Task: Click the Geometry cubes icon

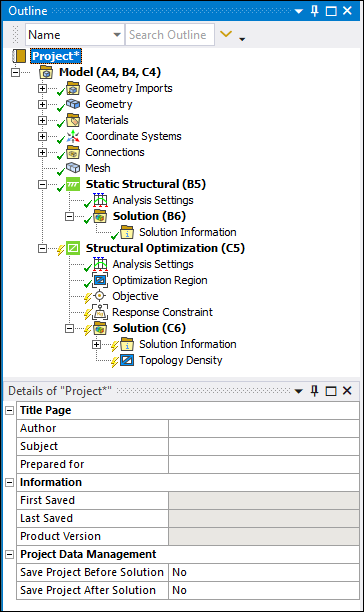Action: tap(73, 104)
